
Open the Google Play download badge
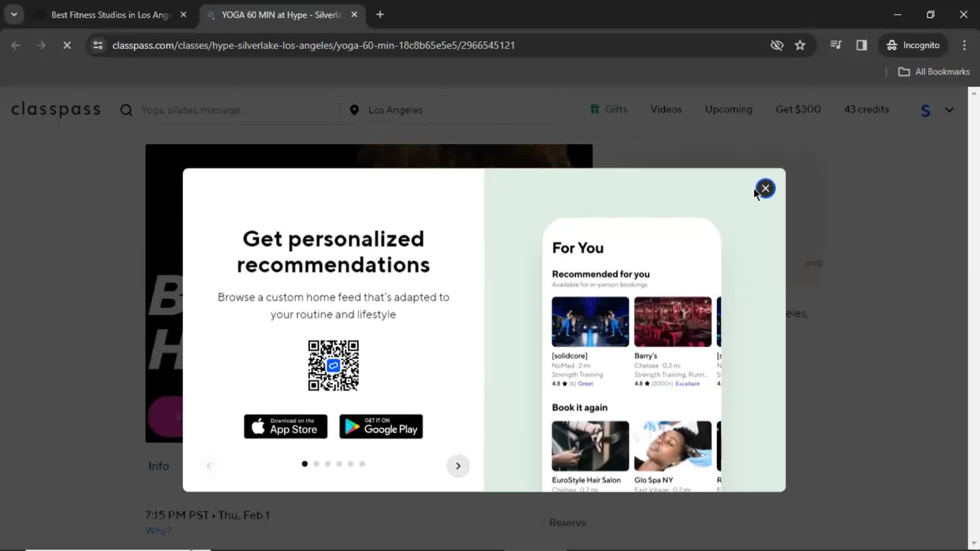point(381,427)
